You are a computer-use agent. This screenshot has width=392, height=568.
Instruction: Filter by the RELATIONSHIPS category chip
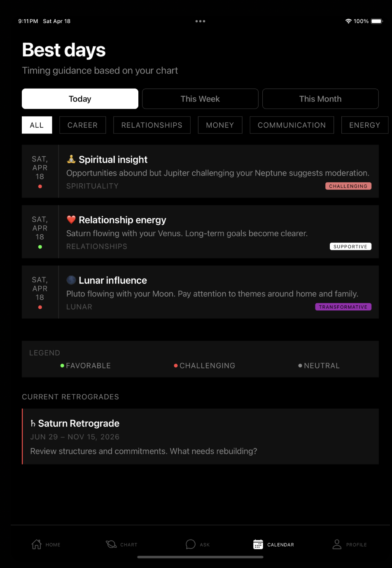coord(152,125)
